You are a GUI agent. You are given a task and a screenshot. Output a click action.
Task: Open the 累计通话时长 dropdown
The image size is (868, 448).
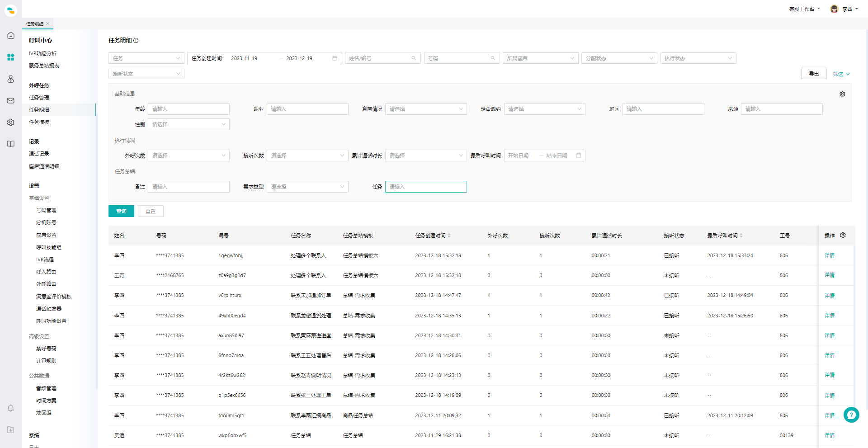coord(426,156)
